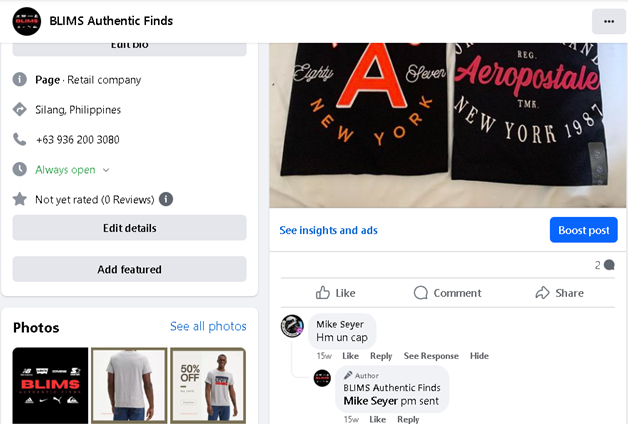The width and height of the screenshot is (628, 424).
Task: Expand the Always open hours dropdown
Action: click(x=106, y=170)
